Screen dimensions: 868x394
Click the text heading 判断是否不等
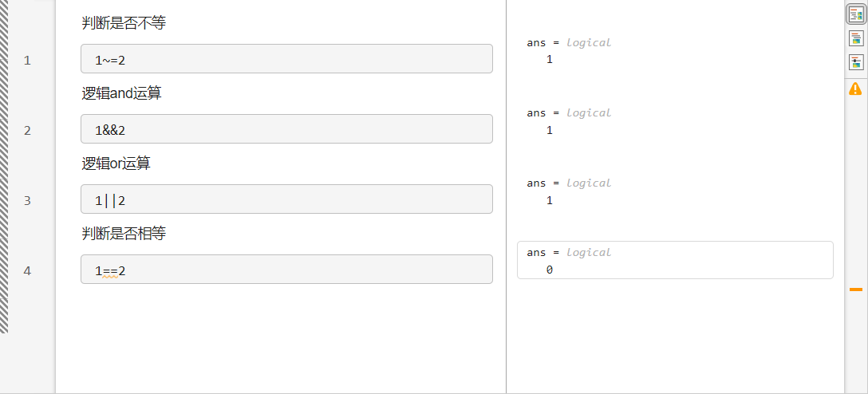[124, 23]
